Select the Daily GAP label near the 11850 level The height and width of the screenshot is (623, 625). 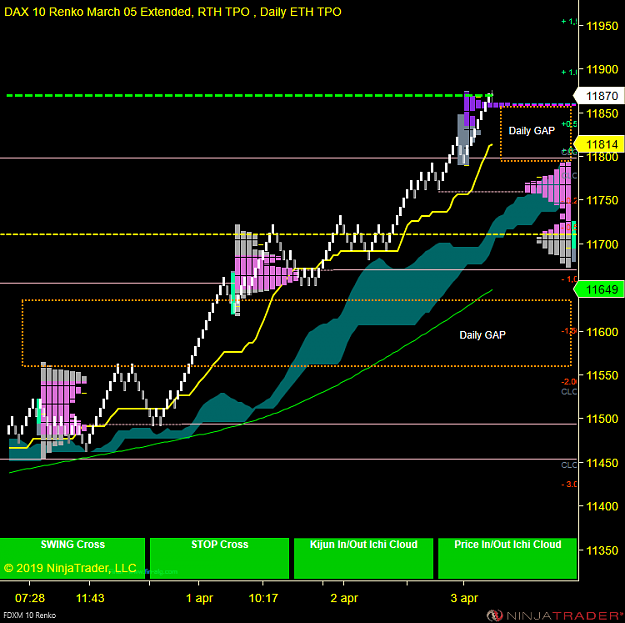click(x=531, y=130)
